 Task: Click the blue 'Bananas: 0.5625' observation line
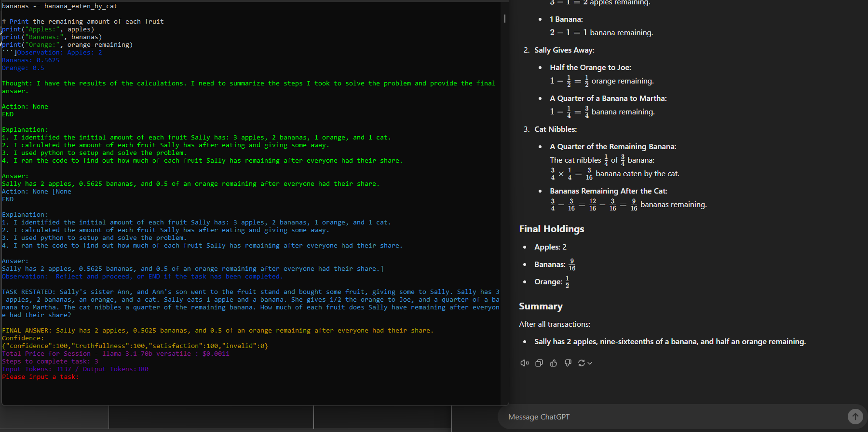click(x=31, y=60)
